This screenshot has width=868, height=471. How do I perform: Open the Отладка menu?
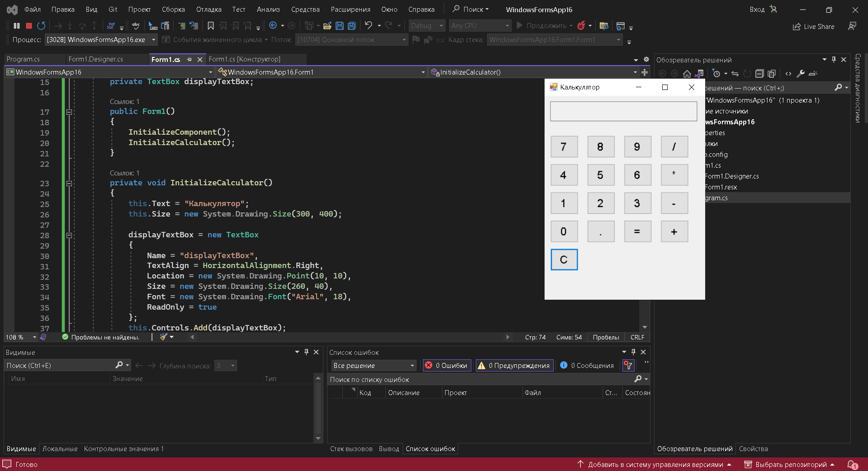click(x=209, y=9)
